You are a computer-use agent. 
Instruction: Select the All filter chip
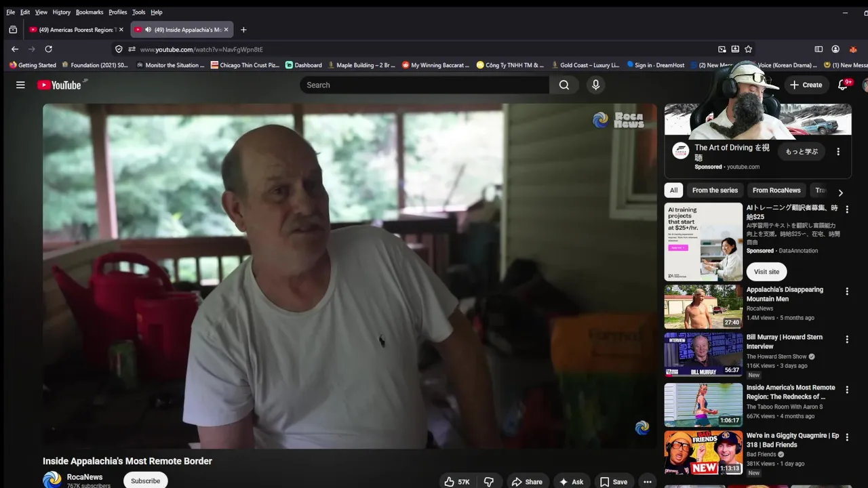(673, 190)
